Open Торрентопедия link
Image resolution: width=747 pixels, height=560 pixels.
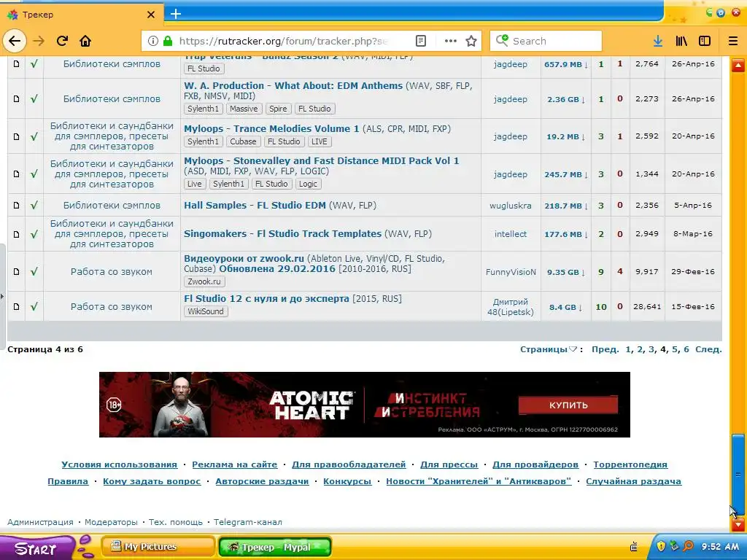point(630,464)
